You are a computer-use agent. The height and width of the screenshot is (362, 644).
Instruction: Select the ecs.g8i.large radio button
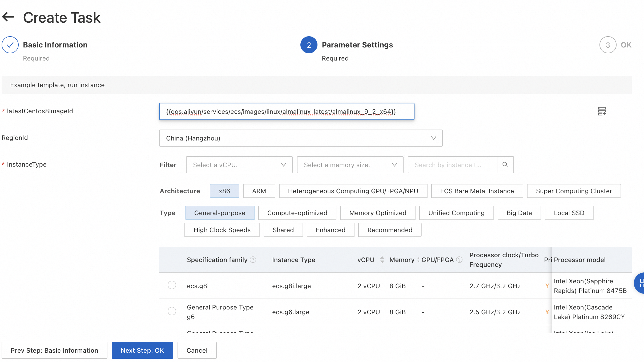coord(172,285)
